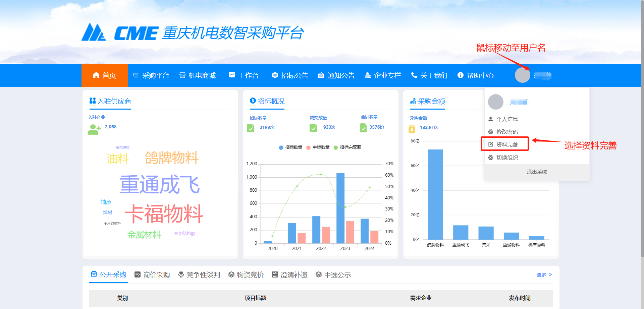
Task: Click the person icon beside 个人信息
Action: [x=491, y=119]
